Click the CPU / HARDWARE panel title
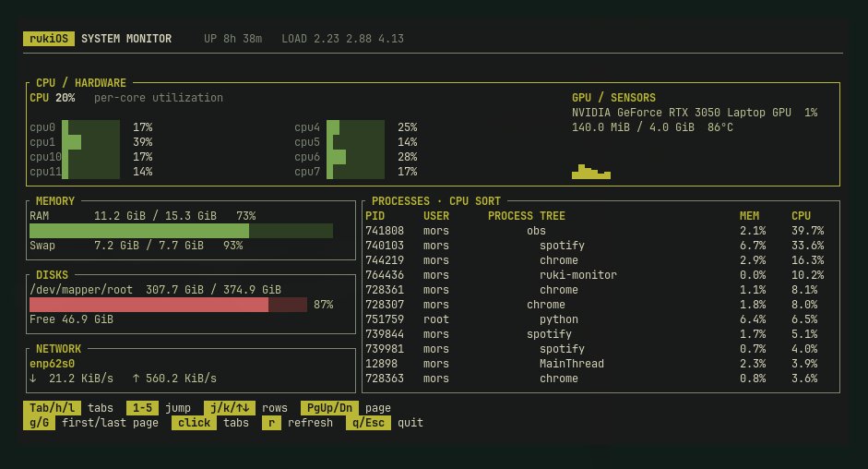Image resolution: width=868 pixels, height=469 pixels. [81, 82]
